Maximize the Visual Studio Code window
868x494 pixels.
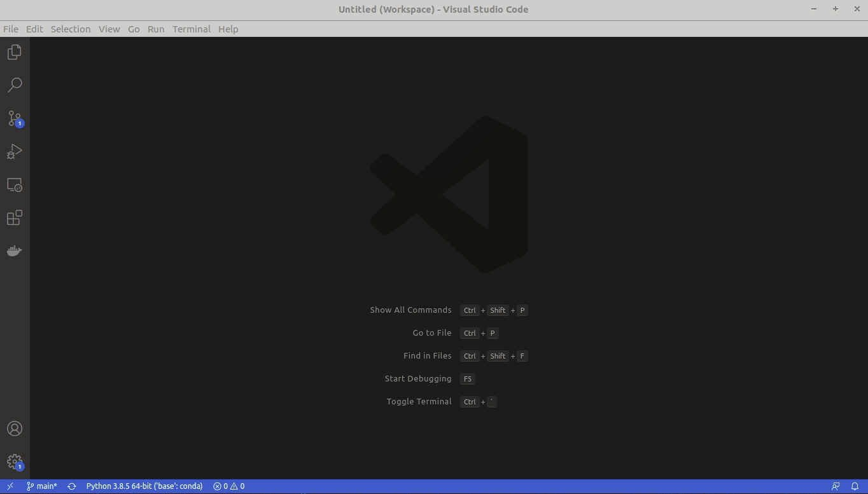coord(836,9)
